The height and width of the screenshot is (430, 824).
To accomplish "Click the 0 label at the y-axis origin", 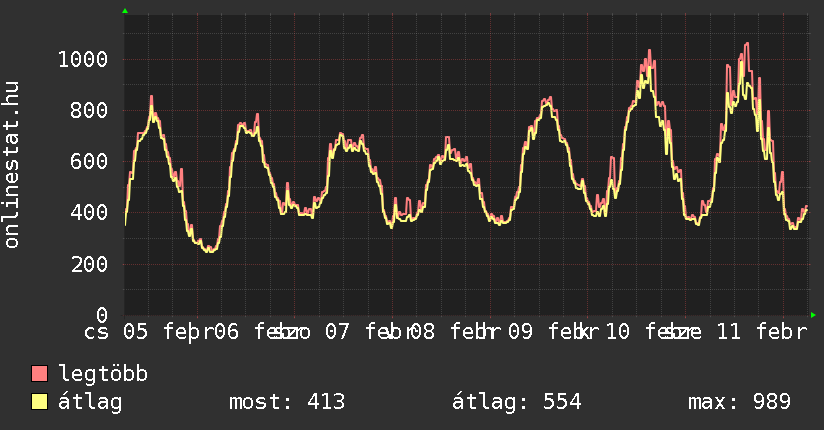I will (x=102, y=315).
